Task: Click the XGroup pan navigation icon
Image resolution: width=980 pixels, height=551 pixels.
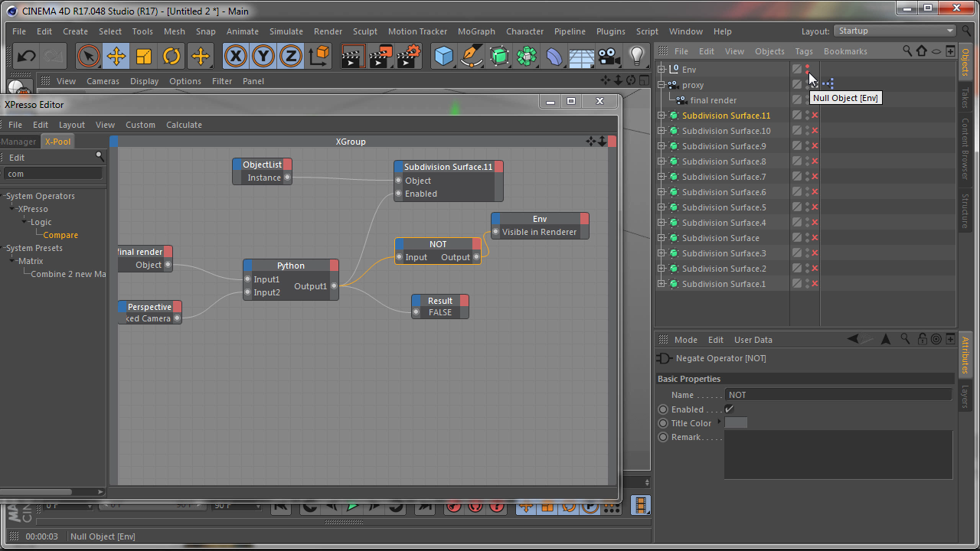Action: coord(591,141)
